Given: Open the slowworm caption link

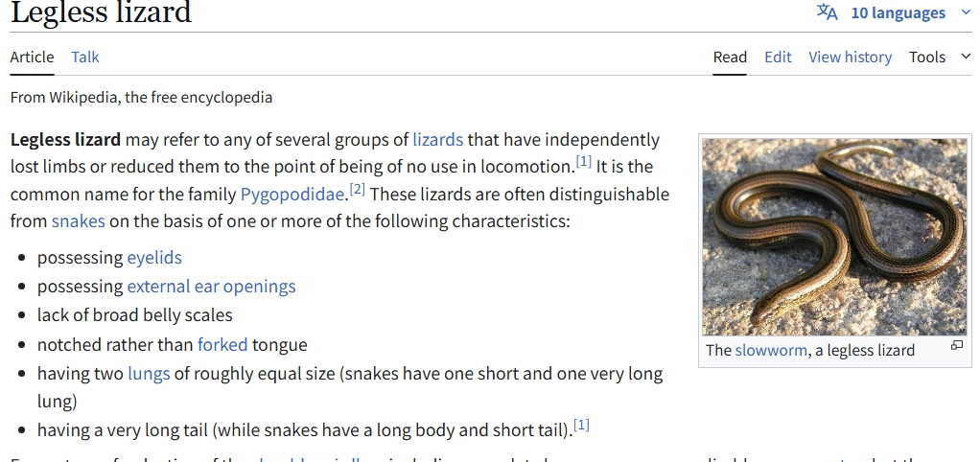Looking at the screenshot, I should (771, 350).
